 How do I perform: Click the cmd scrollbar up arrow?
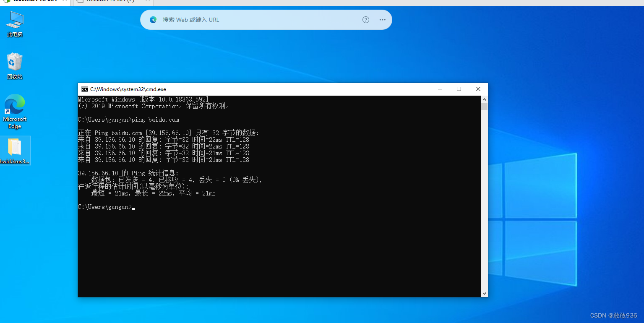click(x=484, y=99)
